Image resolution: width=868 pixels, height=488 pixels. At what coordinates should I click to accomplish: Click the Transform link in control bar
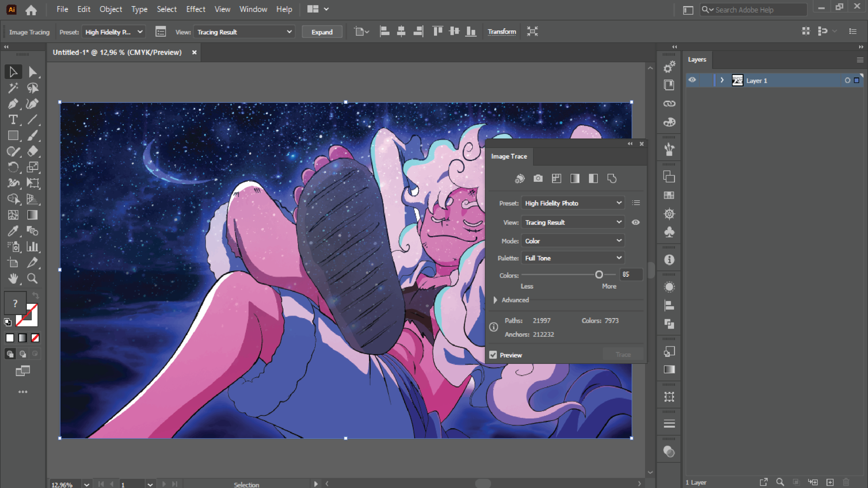[x=501, y=32]
